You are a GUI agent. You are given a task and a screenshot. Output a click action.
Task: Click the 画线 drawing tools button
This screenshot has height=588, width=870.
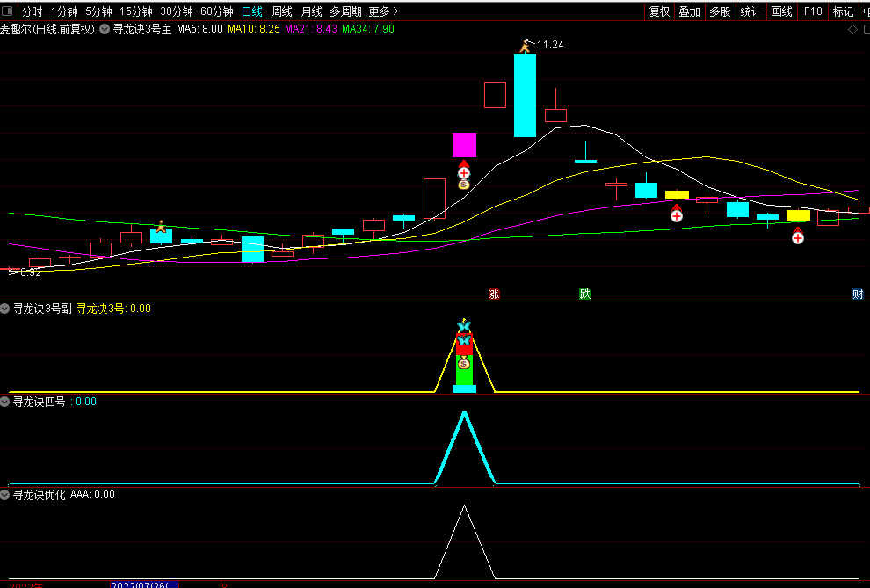[781, 11]
